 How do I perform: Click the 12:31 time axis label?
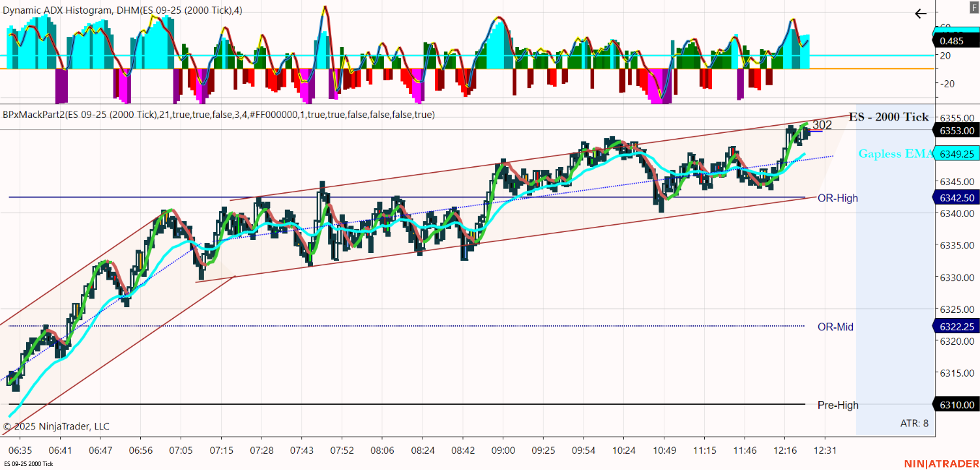824,450
